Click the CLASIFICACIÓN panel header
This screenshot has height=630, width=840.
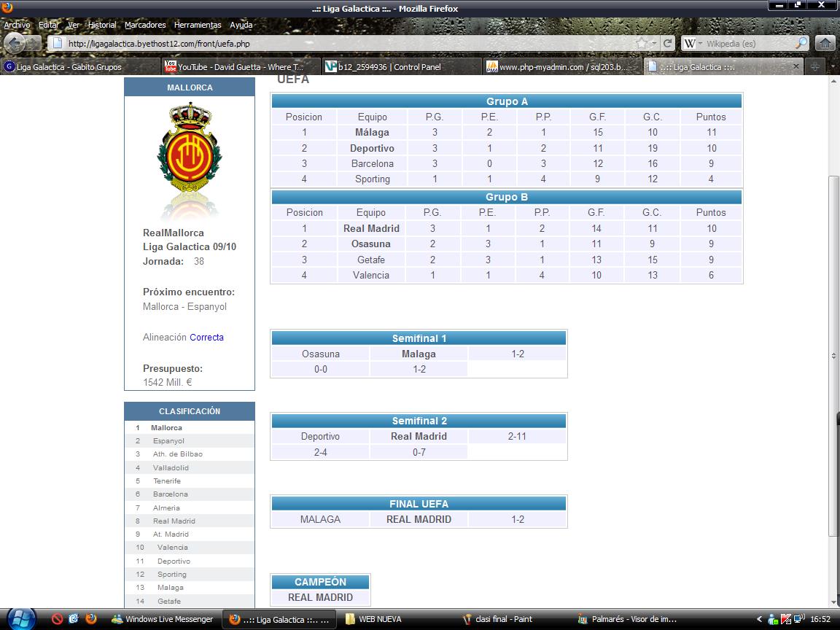coord(190,411)
